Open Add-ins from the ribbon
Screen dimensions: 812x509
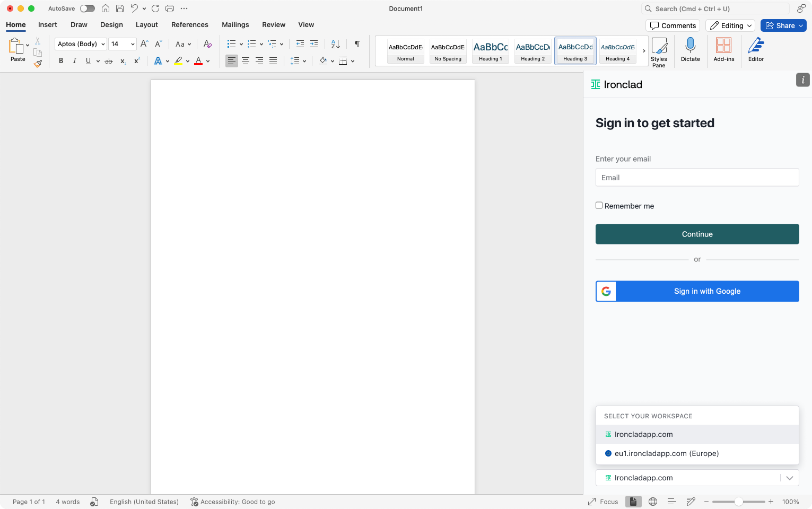coord(724,49)
